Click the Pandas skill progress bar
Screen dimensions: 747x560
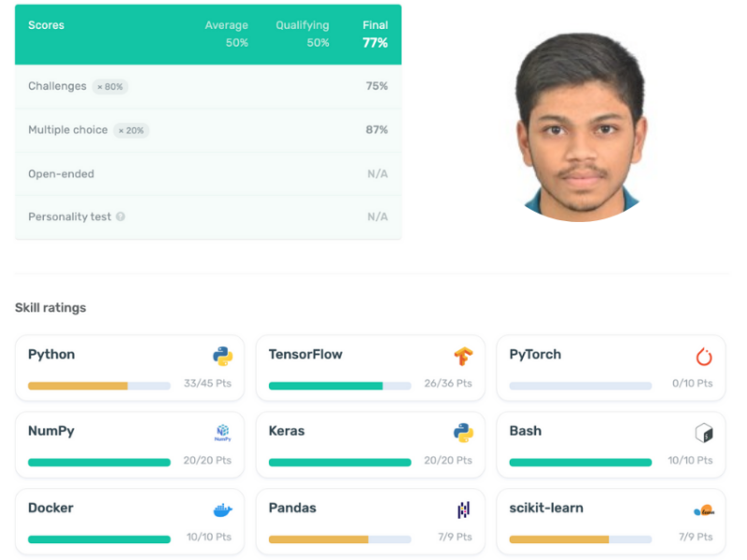pyautogui.click(x=340, y=539)
